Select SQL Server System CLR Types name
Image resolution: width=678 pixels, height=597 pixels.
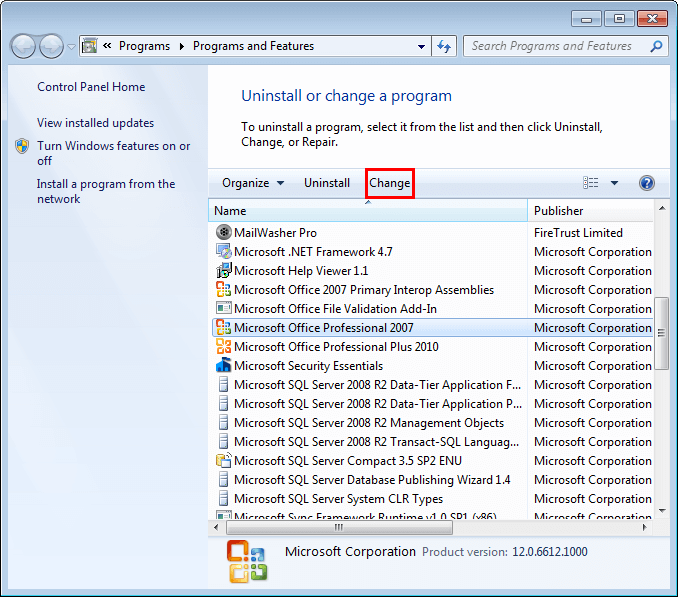(x=339, y=499)
